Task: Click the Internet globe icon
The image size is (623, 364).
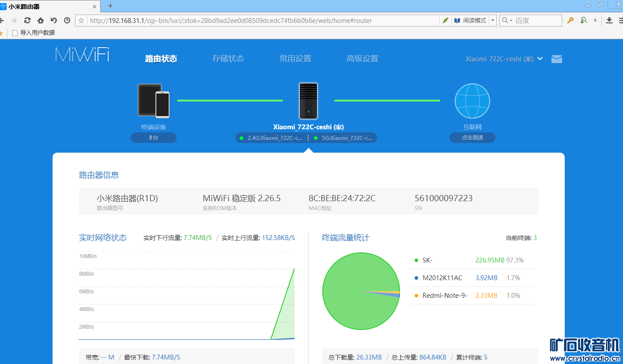Action: [472, 101]
